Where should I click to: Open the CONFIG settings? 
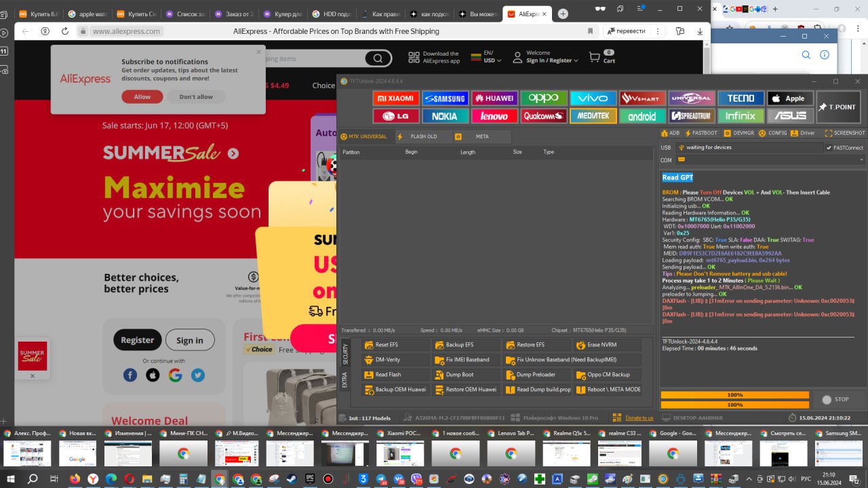pos(772,133)
